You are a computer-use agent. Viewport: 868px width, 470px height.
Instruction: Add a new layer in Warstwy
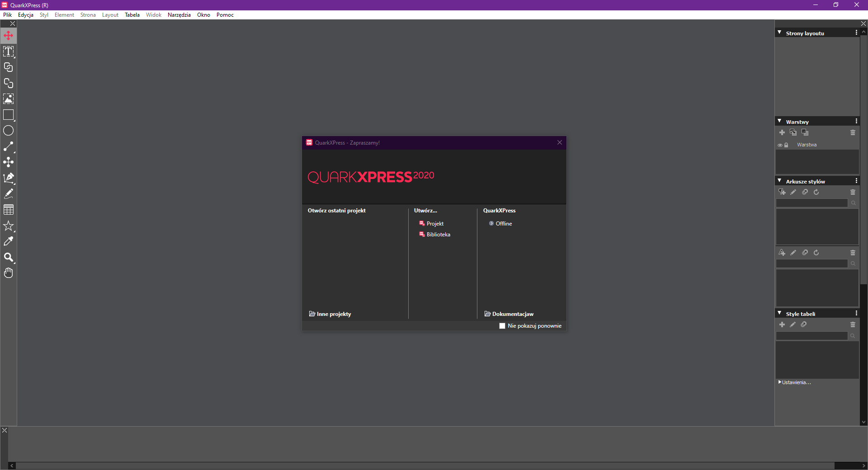point(782,132)
